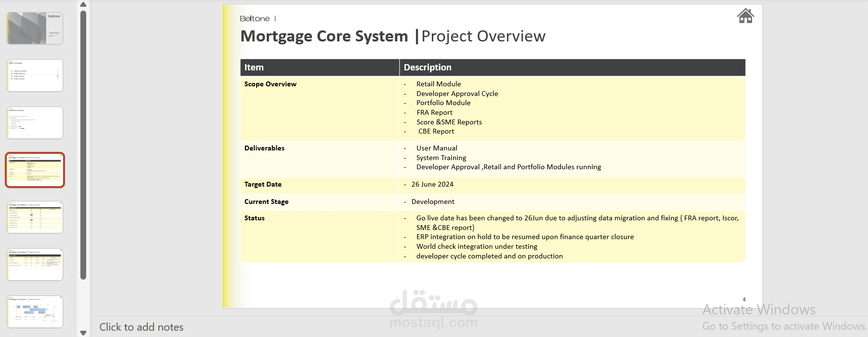Image resolution: width=868 pixels, height=337 pixels.
Task: Open the second Progress Report slide thumbnail
Action: coord(35,265)
